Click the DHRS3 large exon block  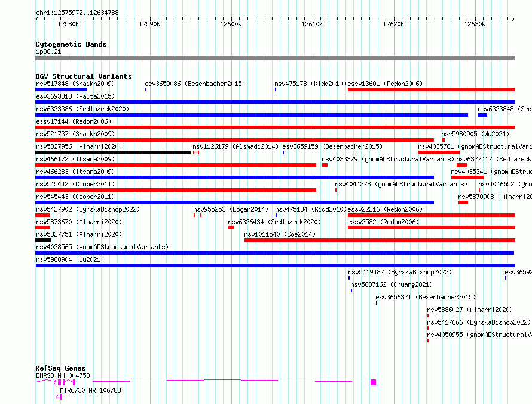(373, 382)
